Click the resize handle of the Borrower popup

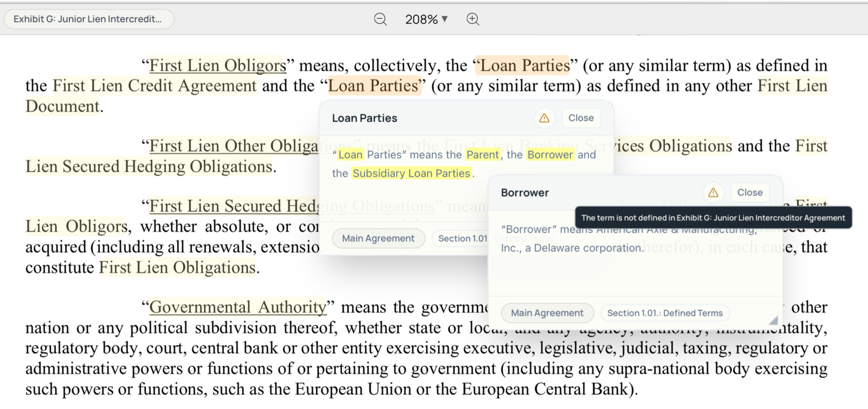(x=773, y=321)
